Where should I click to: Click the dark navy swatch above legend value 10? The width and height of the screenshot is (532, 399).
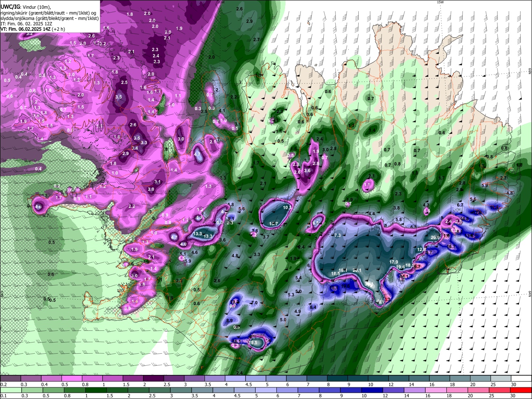(x=372, y=390)
